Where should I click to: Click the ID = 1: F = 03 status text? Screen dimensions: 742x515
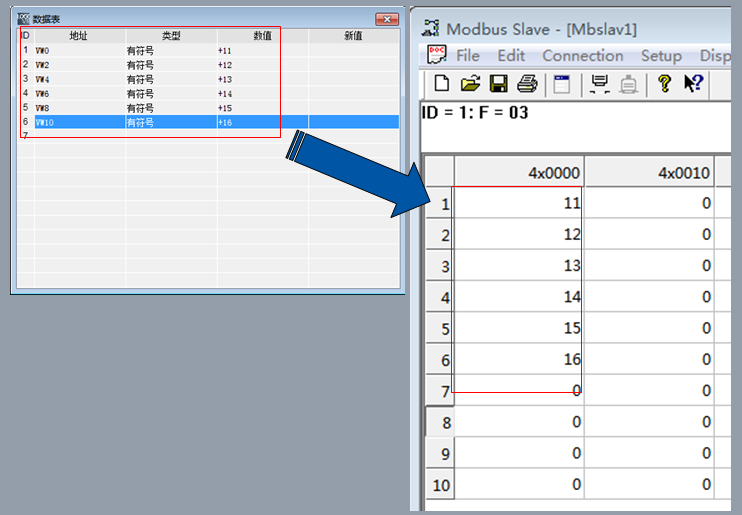coord(474,113)
